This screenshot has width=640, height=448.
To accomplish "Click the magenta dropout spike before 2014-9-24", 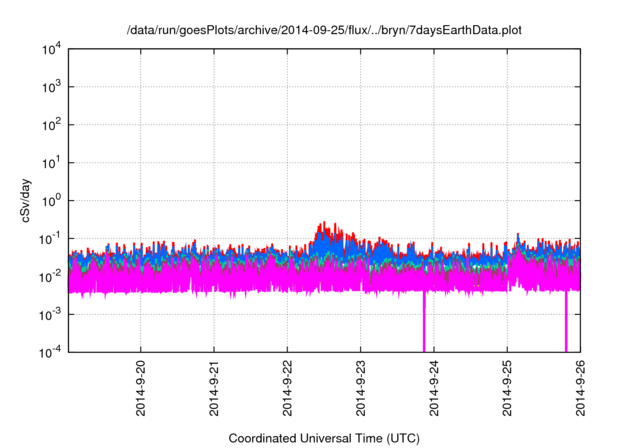I will coord(424,321).
